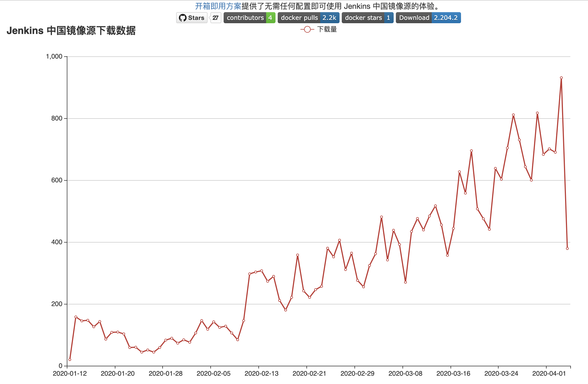Open the docker pulls 2.2k badge
The width and height of the screenshot is (588, 384).
tap(309, 18)
